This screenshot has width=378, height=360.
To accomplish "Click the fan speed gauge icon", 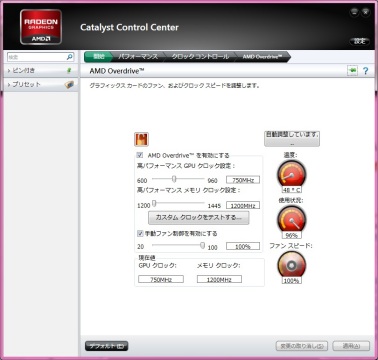I will 291,265.
